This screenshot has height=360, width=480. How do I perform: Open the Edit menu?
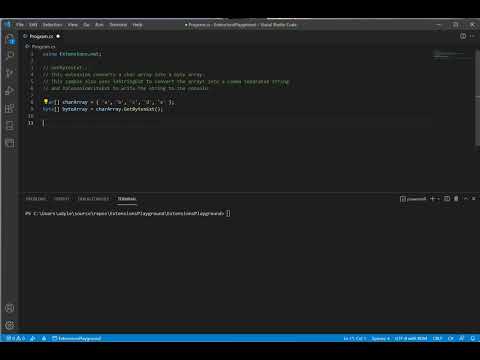pyautogui.click(x=33, y=25)
